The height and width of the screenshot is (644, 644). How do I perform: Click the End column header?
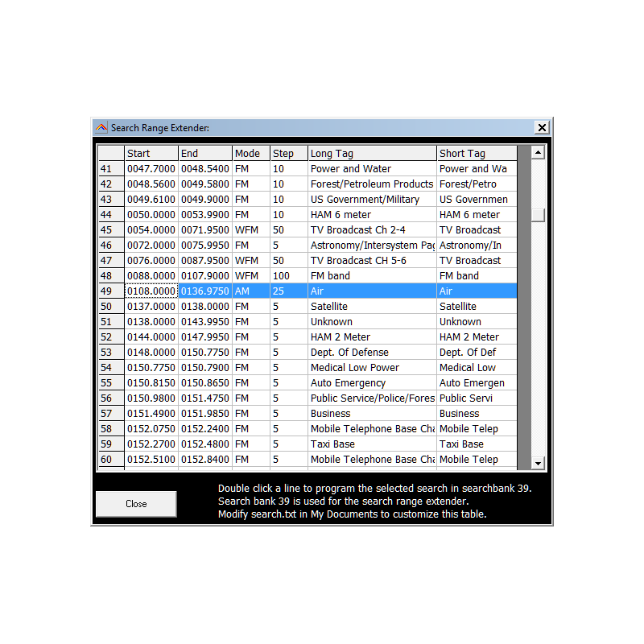tap(205, 153)
